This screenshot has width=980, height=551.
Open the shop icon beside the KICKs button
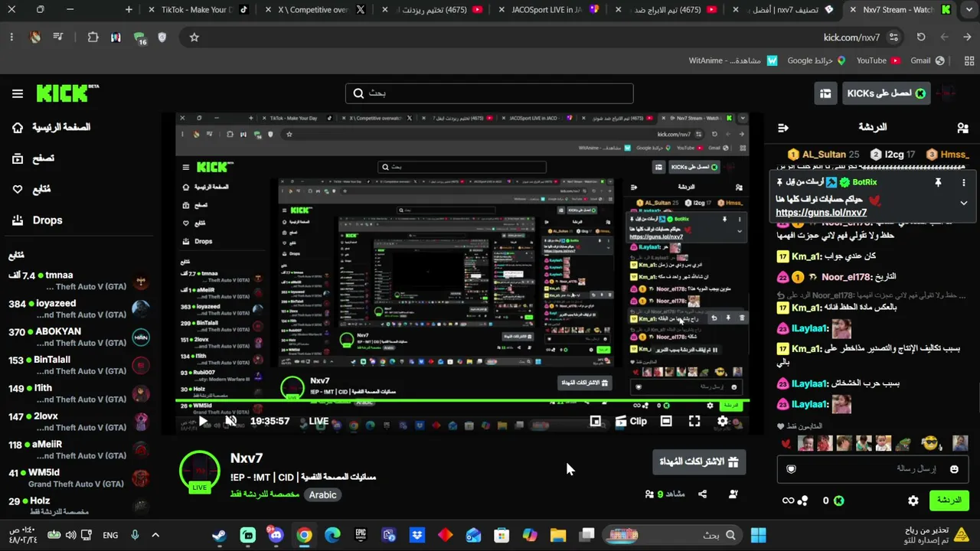click(x=825, y=93)
